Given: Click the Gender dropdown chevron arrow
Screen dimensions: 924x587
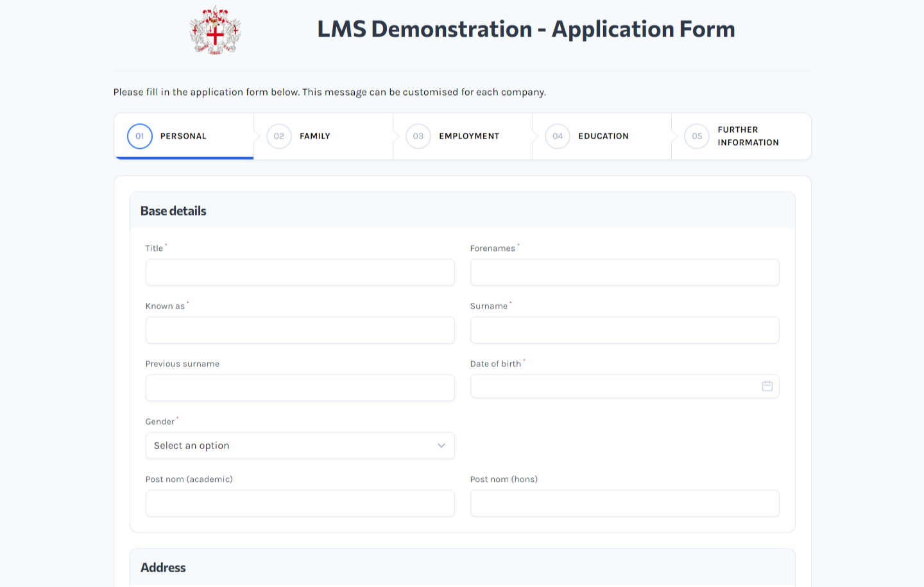Looking at the screenshot, I should point(442,445).
